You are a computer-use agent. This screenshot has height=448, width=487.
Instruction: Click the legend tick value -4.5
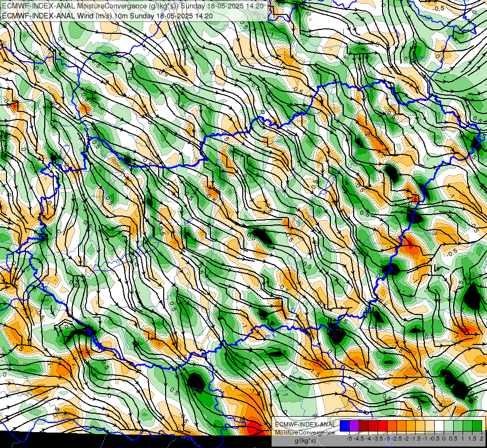point(359,439)
